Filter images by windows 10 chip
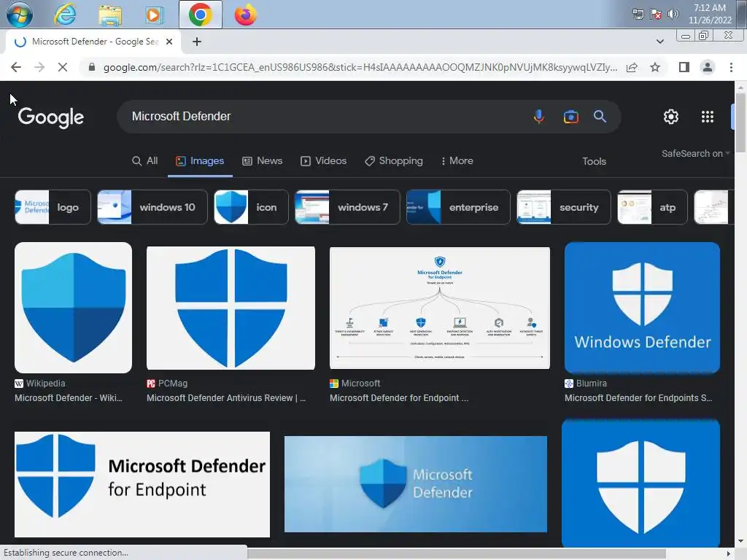Screen dimensions: 747x560 [x=152, y=207]
